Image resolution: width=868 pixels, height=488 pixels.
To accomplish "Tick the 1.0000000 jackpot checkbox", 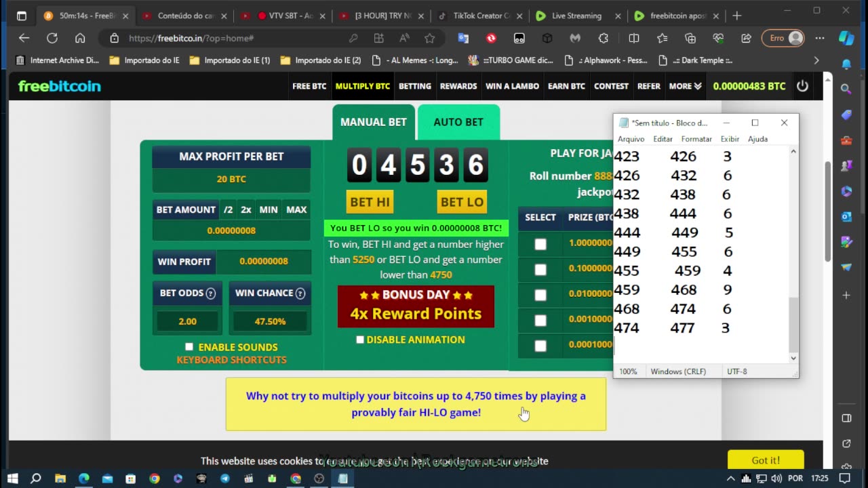I will click(540, 244).
